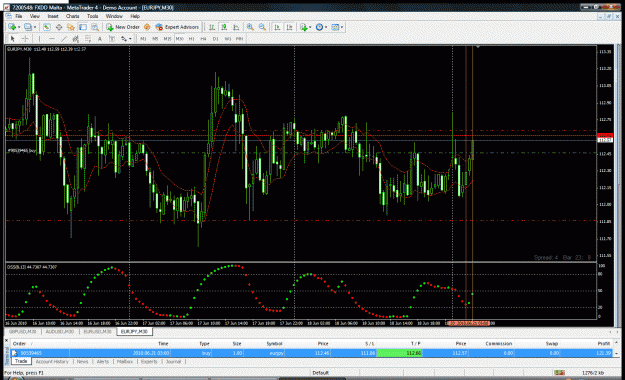Expand the Indicators dropdown arrow

coord(310,27)
